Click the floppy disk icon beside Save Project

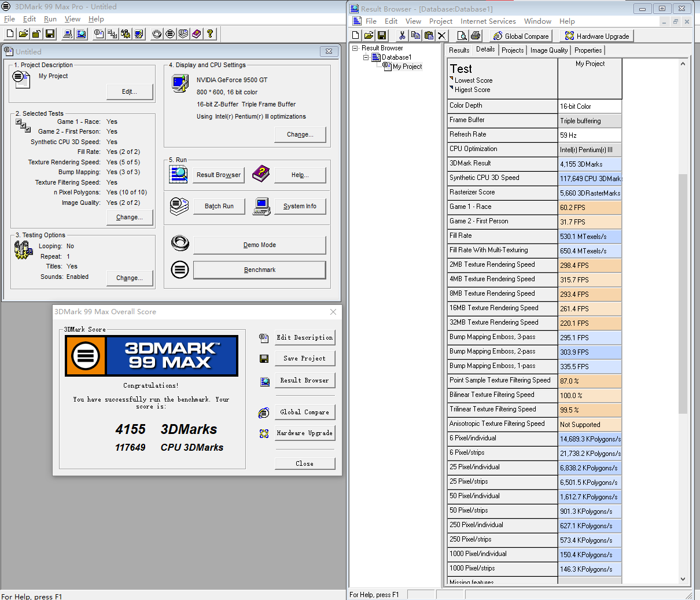264,359
